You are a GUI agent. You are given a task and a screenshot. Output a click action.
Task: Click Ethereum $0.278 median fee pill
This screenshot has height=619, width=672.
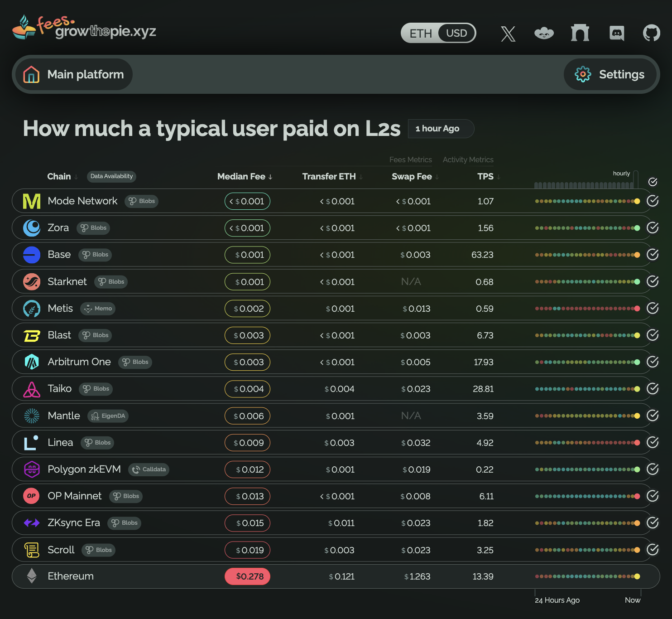pos(247,576)
